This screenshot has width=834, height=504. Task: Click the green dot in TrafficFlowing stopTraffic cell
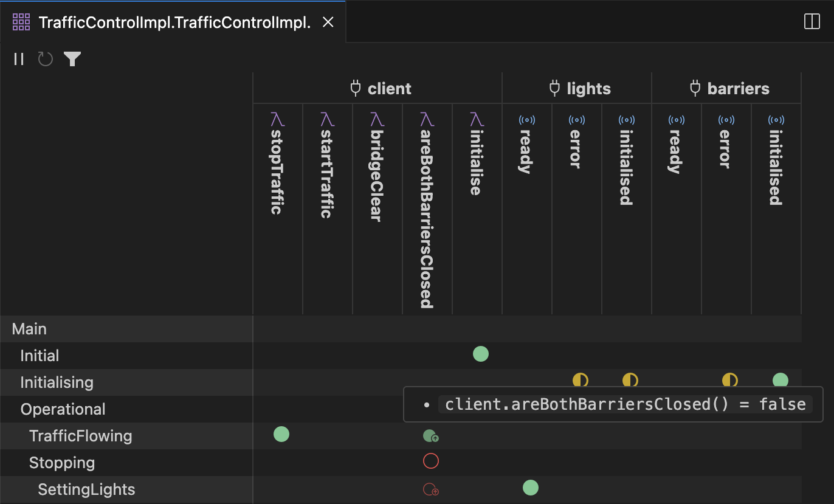coord(281,434)
